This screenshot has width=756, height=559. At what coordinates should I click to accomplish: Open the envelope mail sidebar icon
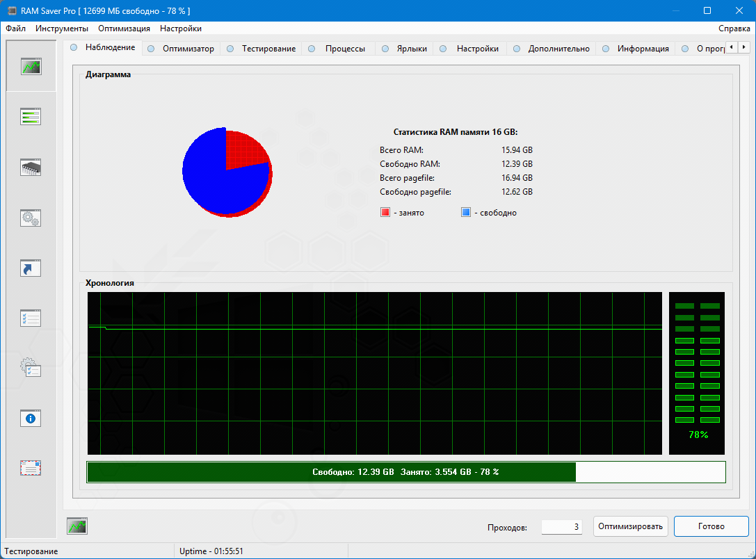click(x=31, y=468)
